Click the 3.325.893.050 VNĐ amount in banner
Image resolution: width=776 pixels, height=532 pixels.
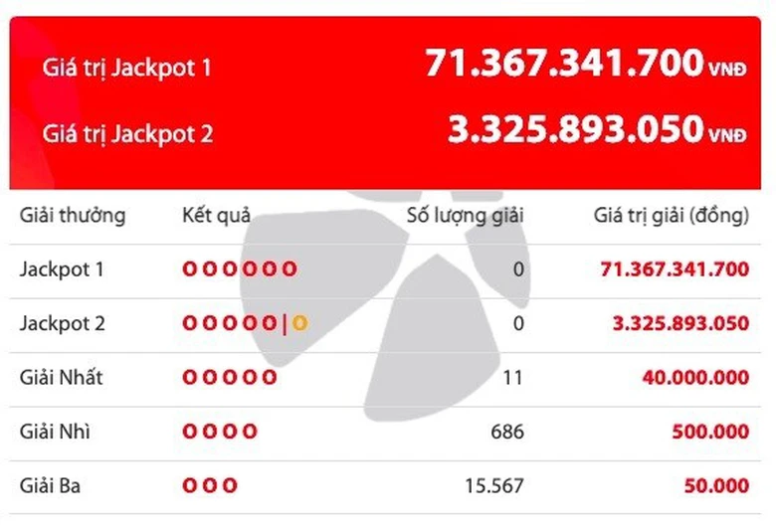pos(596,130)
